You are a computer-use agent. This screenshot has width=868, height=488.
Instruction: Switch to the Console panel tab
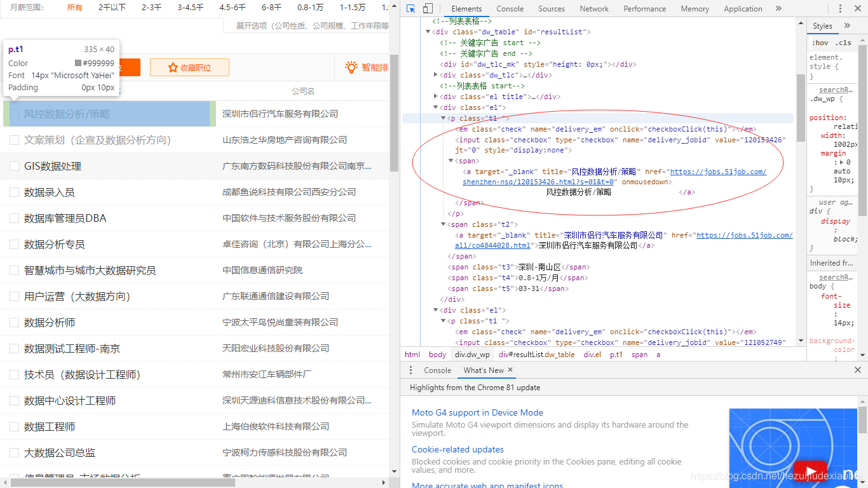pyautogui.click(x=510, y=9)
